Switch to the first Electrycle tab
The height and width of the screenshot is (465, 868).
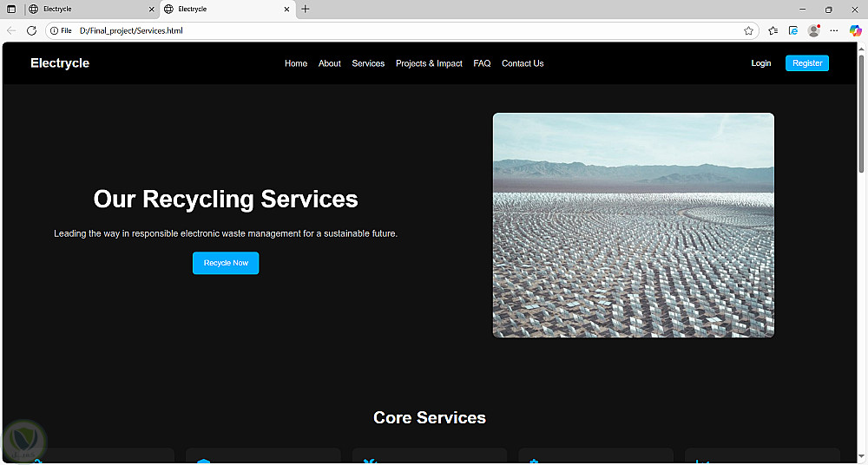91,9
